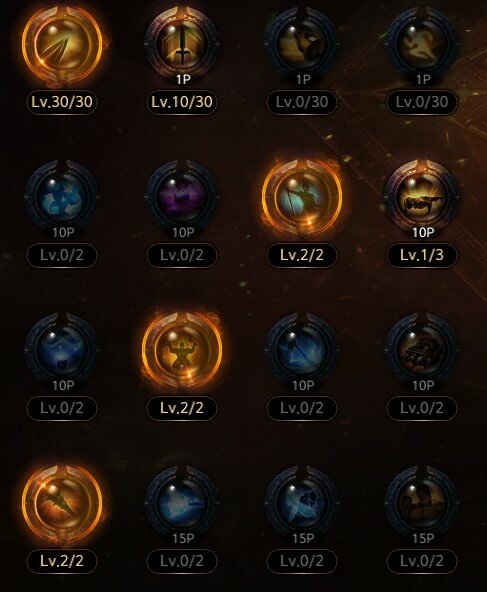Click Lv.2/2 label under dagger skill
487x592 pixels.
62,561
